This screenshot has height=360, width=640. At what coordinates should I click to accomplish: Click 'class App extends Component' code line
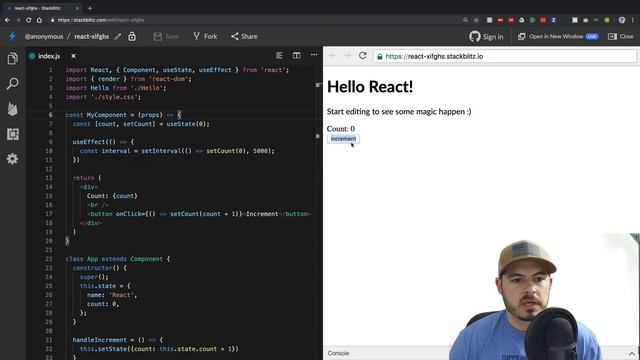click(x=118, y=259)
